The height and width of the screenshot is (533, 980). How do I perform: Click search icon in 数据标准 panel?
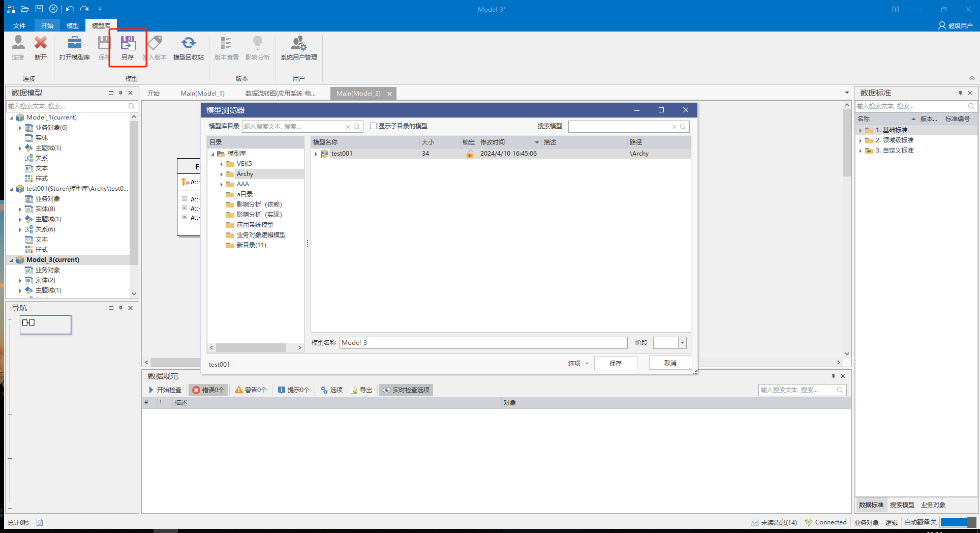971,106
